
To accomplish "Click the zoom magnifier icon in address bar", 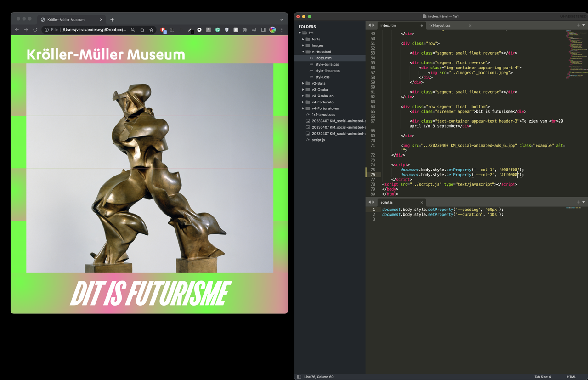I will (133, 30).
